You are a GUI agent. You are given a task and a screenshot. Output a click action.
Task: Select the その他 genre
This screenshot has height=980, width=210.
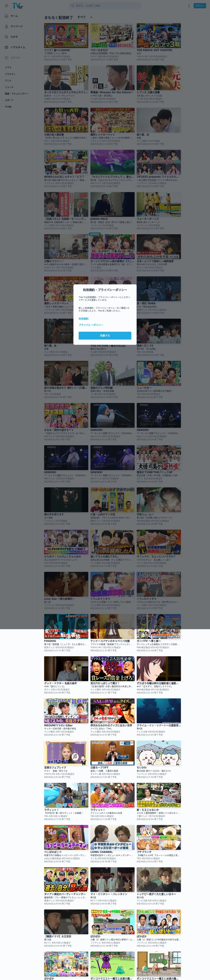tap(8, 106)
